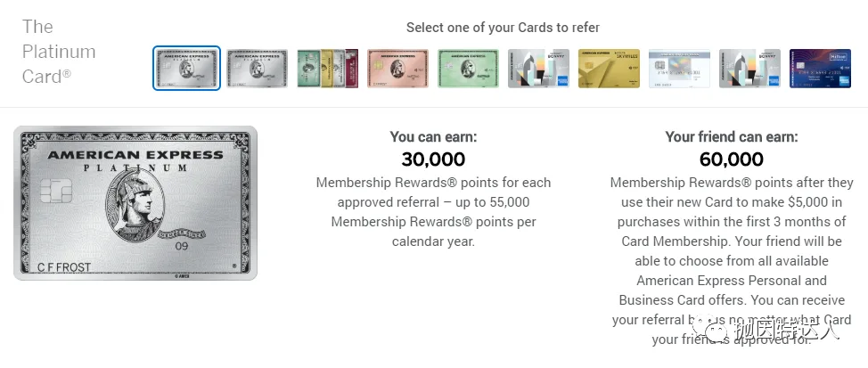
Task: Select the Rose Gold card thumbnail
Action: point(397,69)
